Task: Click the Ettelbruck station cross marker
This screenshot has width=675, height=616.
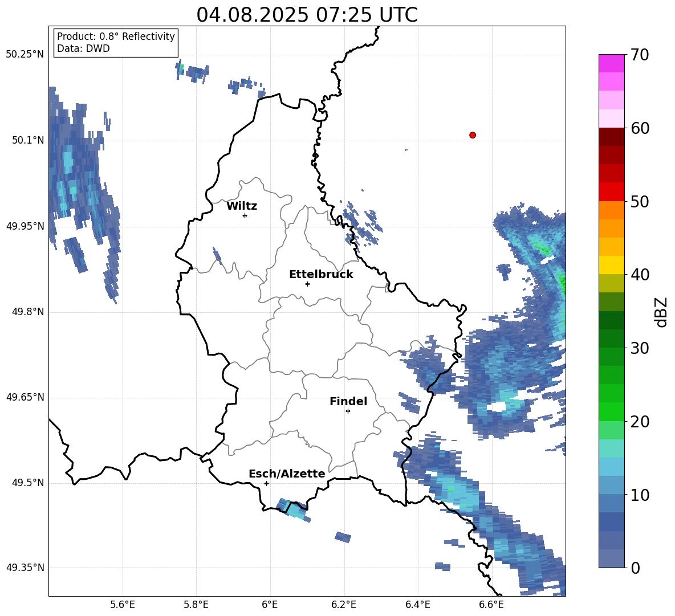Action: tap(307, 284)
